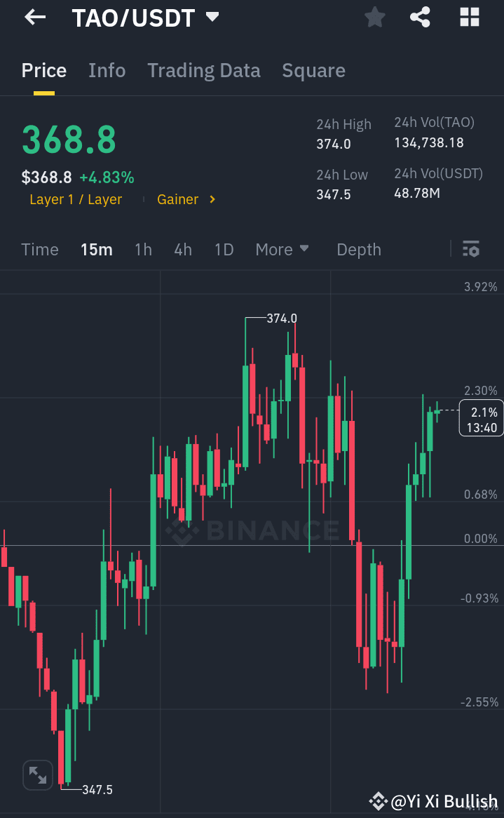Switch to the Trading Data tab
Screen dimensions: 504x818
(x=203, y=70)
